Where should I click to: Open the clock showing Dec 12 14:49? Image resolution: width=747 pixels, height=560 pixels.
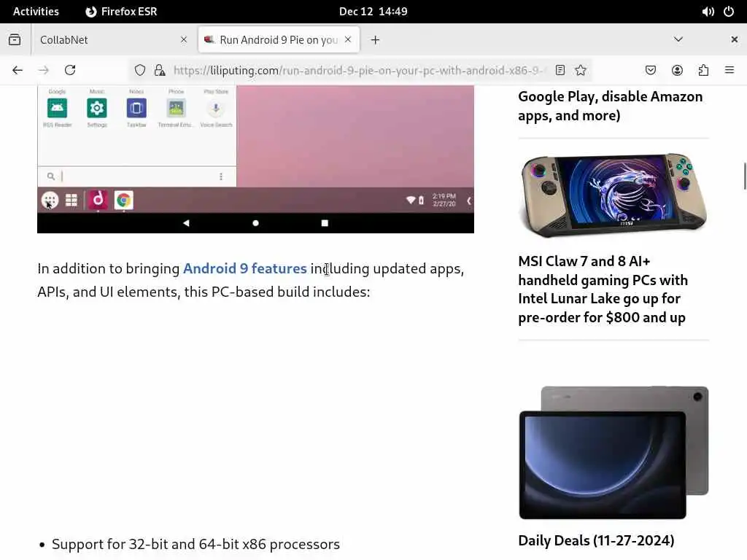point(373,12)
